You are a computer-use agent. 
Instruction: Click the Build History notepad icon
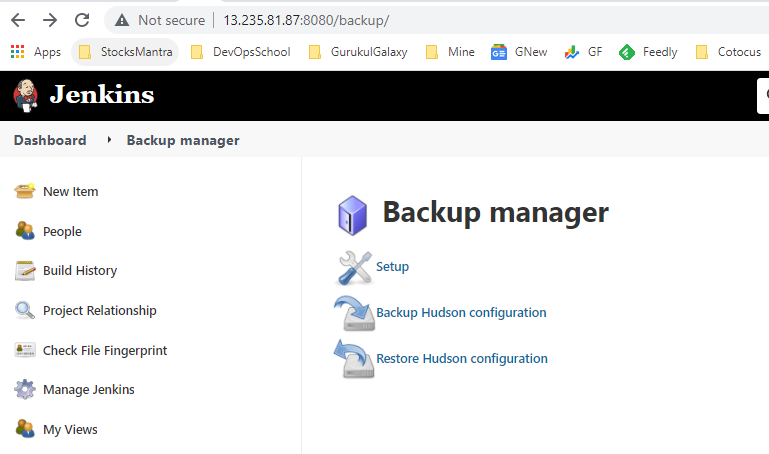(25, 270)
